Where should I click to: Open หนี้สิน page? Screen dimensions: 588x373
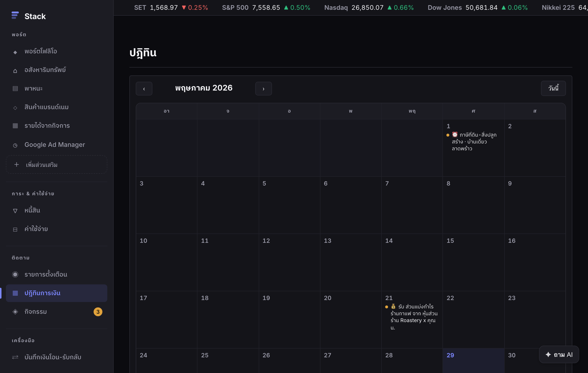pyautogui.click(x=57, y=210)
